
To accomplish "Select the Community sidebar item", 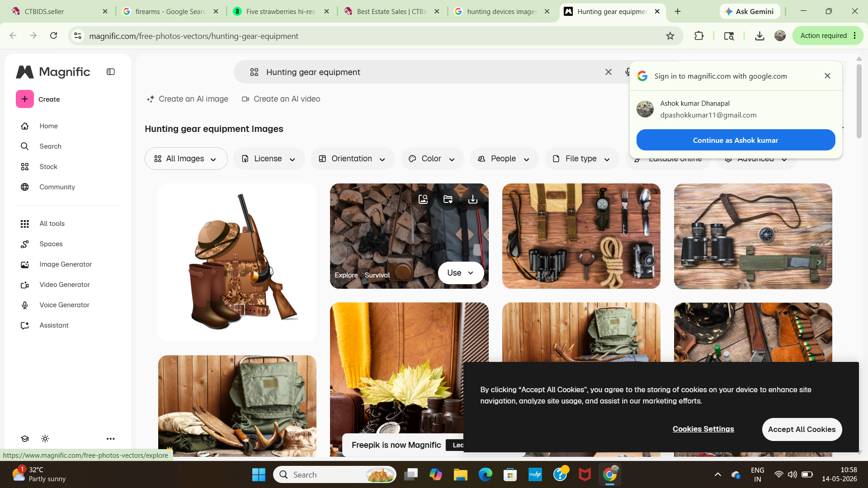I will (x=57, y=187).
